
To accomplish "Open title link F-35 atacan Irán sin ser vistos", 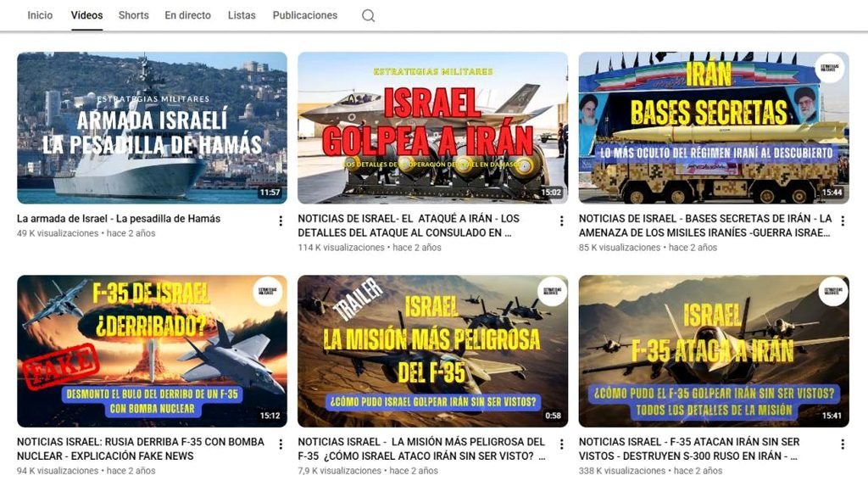I will click(x=689, y=449).
